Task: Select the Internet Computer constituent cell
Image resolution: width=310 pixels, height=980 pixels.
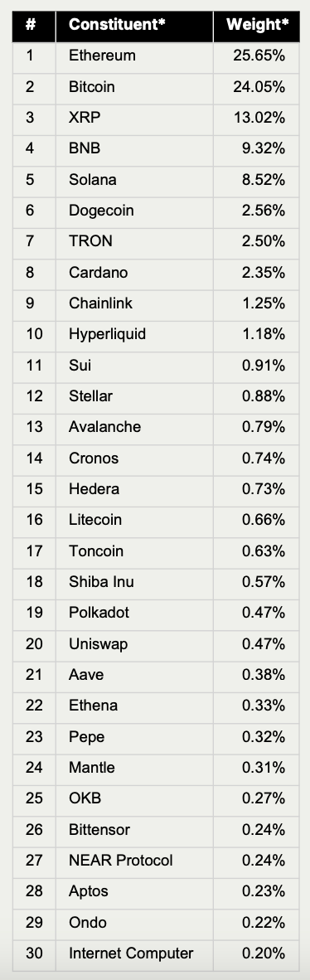Action: pyautogui.click(x=134, y=953)
